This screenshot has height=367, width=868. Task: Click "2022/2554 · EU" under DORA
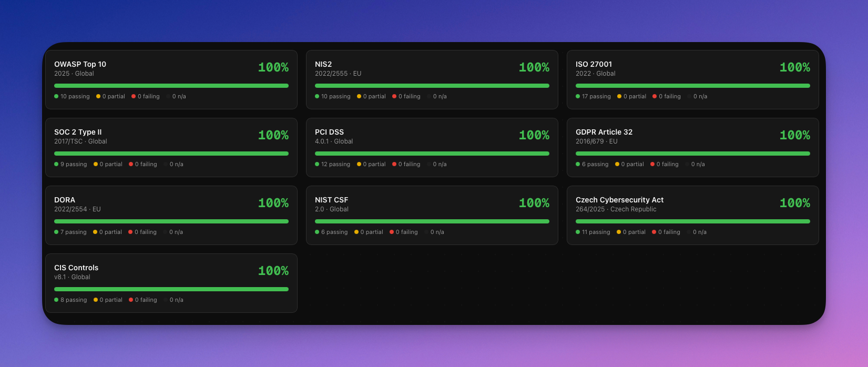pyautogui.click(x=77, y=209)
